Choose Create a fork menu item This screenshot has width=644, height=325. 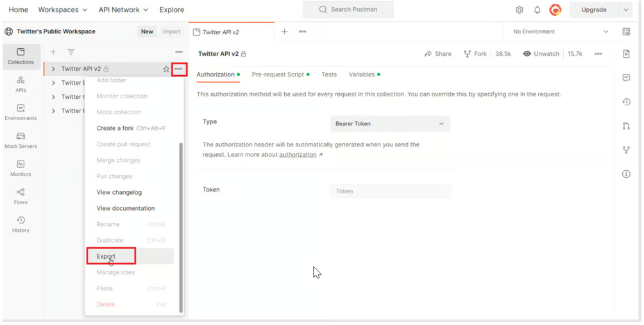point(131,128)
